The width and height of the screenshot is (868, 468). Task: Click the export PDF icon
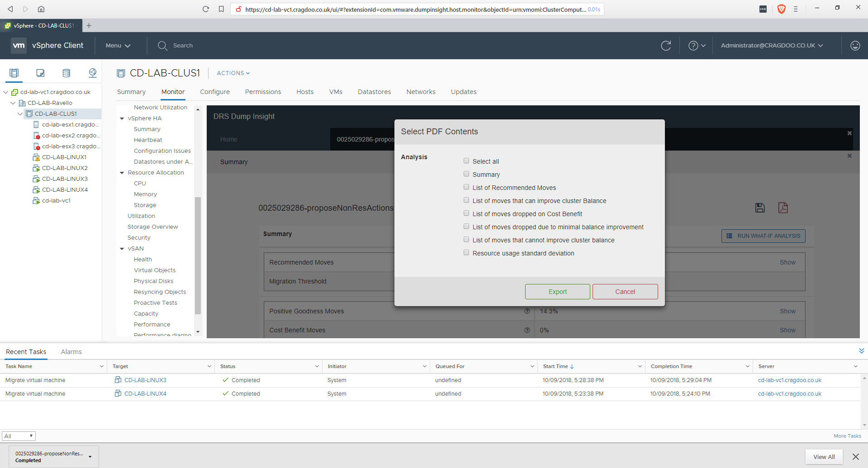pyautogui.click(x=783, y=208)
